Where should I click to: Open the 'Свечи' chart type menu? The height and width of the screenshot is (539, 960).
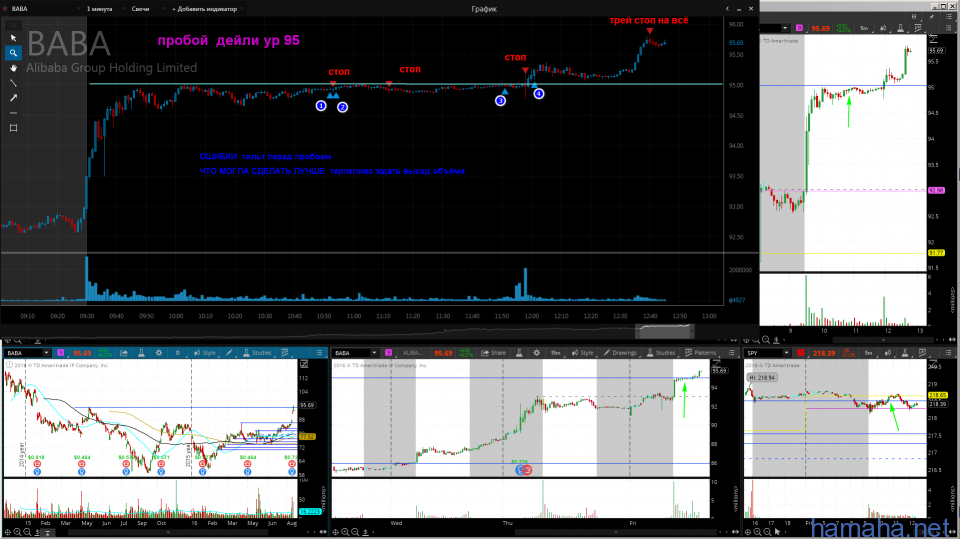point(143,9)
